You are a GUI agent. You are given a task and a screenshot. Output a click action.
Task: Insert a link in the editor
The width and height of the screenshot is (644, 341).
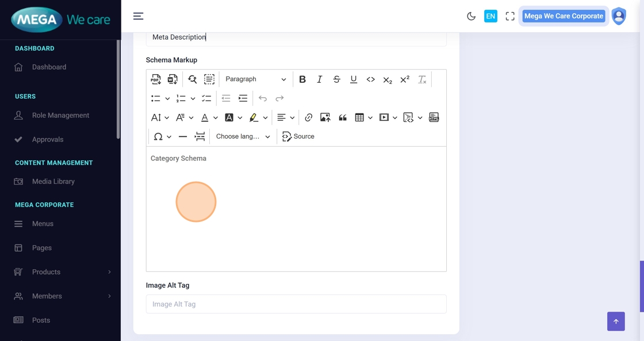(308, 117)
